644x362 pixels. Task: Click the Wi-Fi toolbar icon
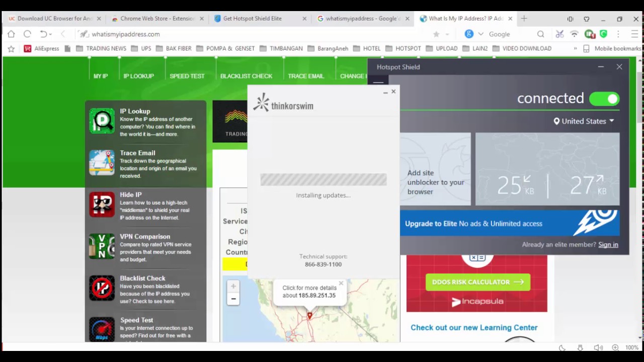tap(574, 34)
